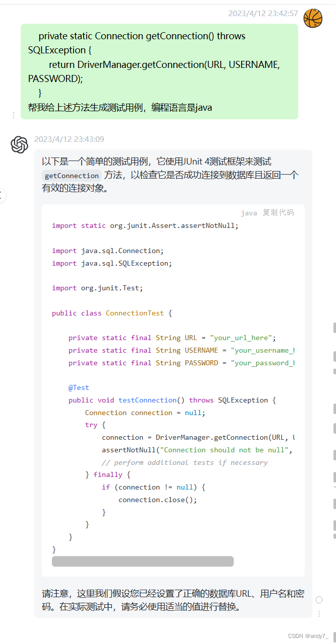Click the 'public void testConnection()' line

point(172,400)
